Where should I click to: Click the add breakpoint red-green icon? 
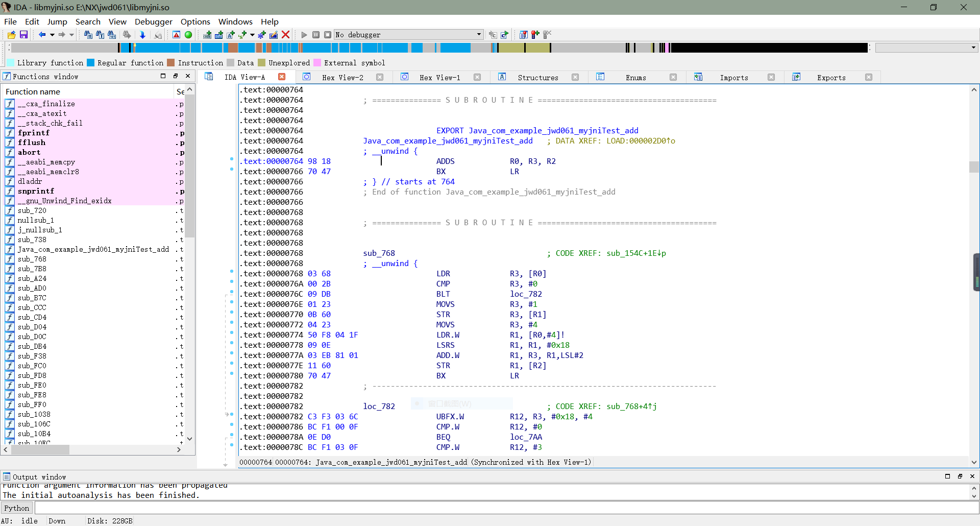[535, 35]
